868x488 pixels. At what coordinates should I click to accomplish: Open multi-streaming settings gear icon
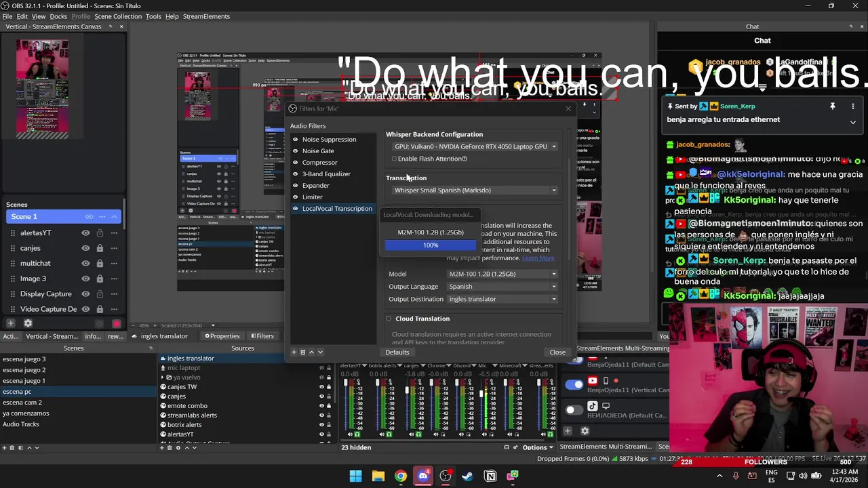point(585,430)
